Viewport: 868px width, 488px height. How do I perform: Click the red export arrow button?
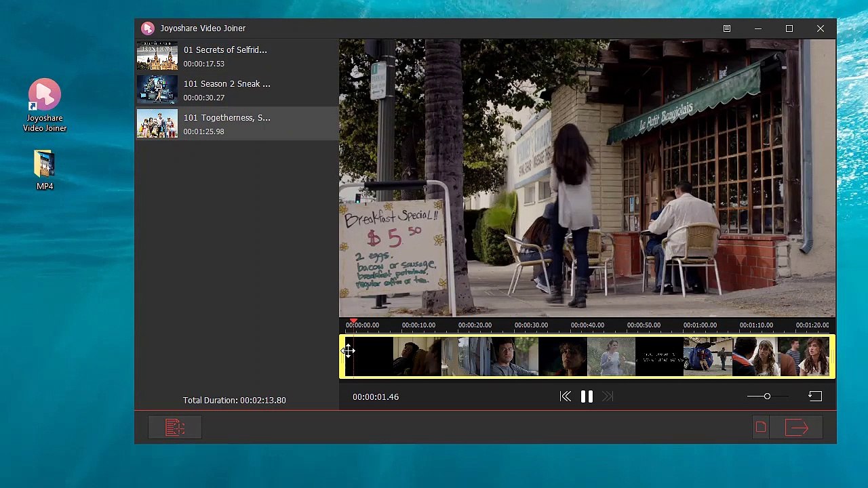797,428
